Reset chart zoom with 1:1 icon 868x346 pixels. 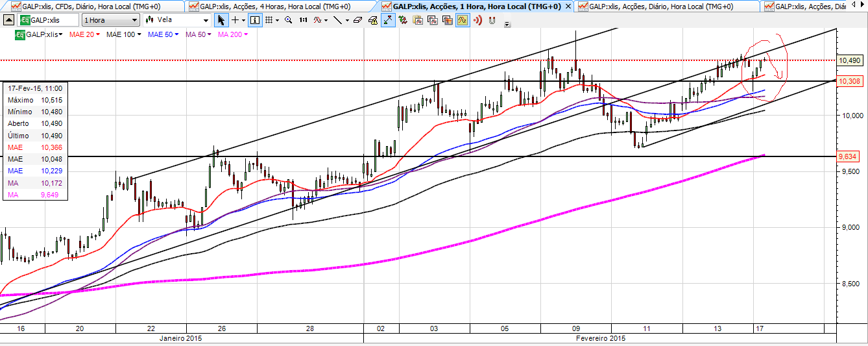click(x=303, y=20)
